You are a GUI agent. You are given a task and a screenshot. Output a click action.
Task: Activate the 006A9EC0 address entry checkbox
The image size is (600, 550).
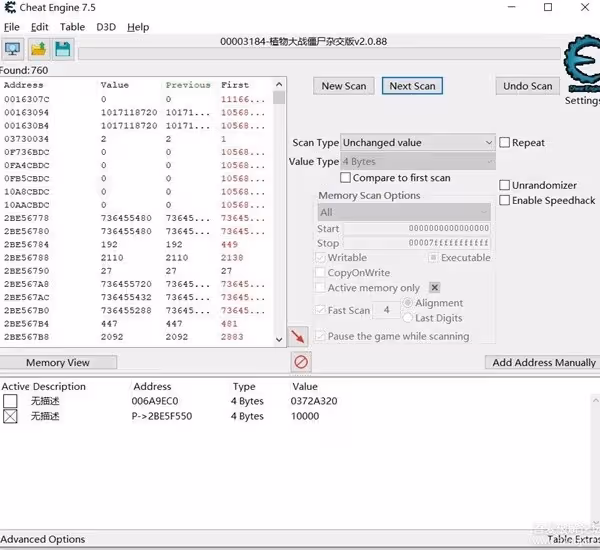coord(10,401)
